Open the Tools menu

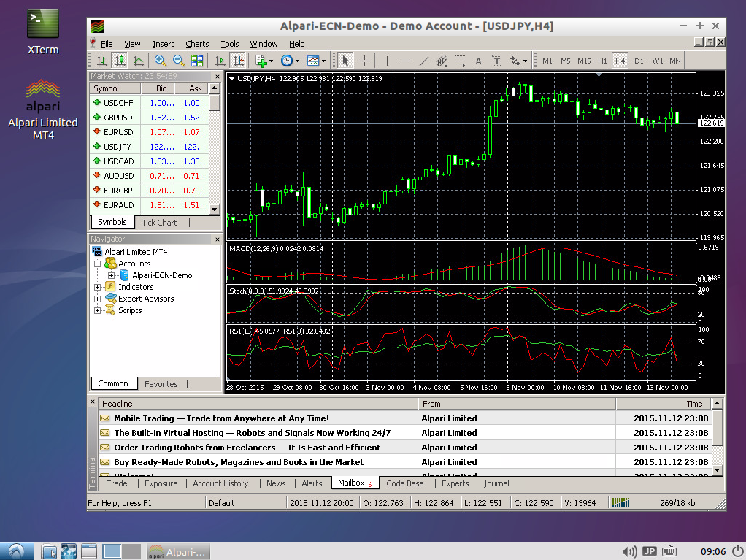(x=230, y=44)
